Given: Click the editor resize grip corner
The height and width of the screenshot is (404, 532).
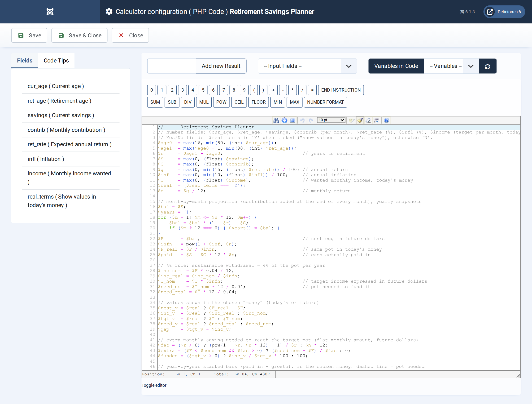Looking at the screenshot, I should coord(518,376).
